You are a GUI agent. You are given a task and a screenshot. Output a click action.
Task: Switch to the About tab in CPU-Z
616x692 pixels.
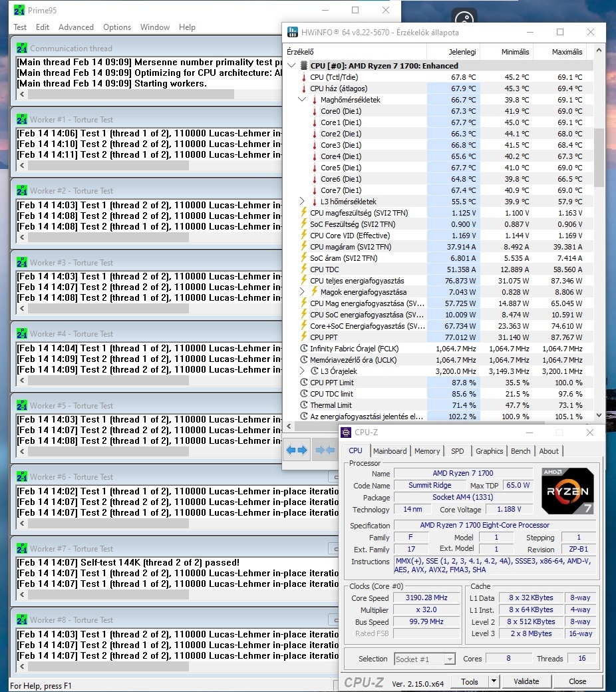click(x=549, y=451)
